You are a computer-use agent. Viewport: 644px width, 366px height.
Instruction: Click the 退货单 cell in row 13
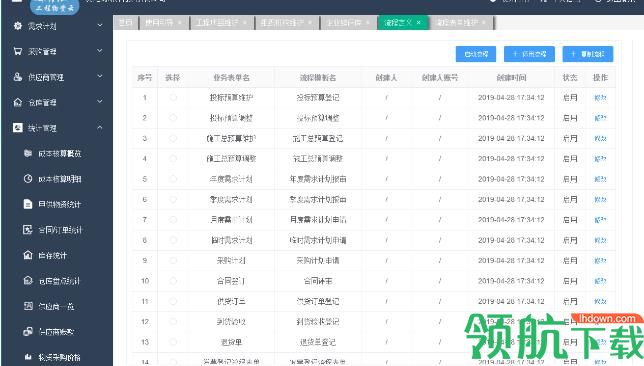(231, 342)
